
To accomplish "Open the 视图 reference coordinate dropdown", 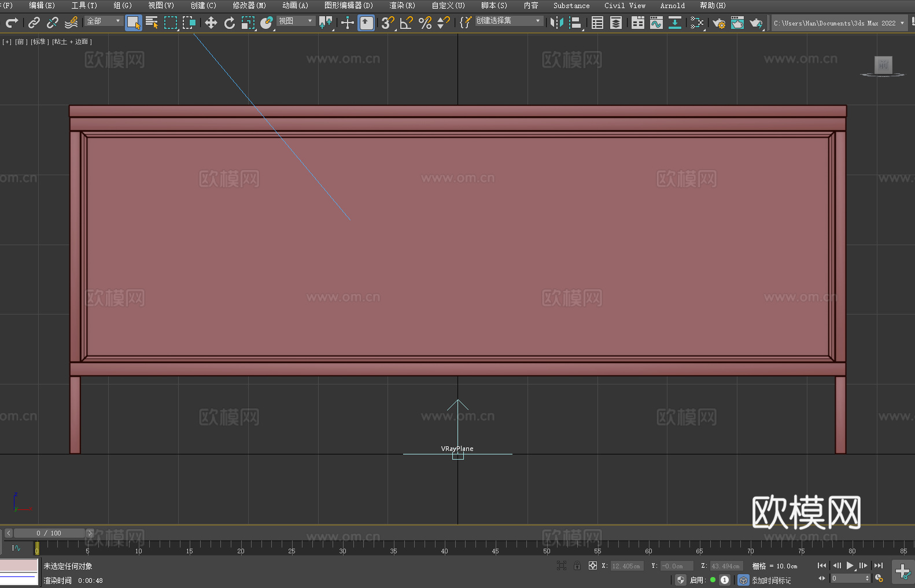I will click(296, 21).
